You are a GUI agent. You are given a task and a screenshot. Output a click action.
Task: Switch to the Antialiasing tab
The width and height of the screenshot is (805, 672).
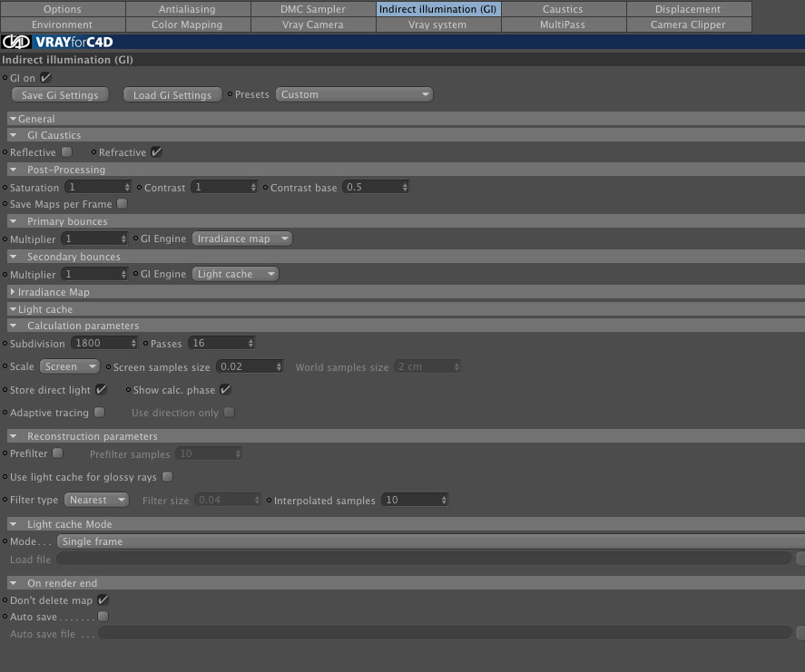click(187, 9)
